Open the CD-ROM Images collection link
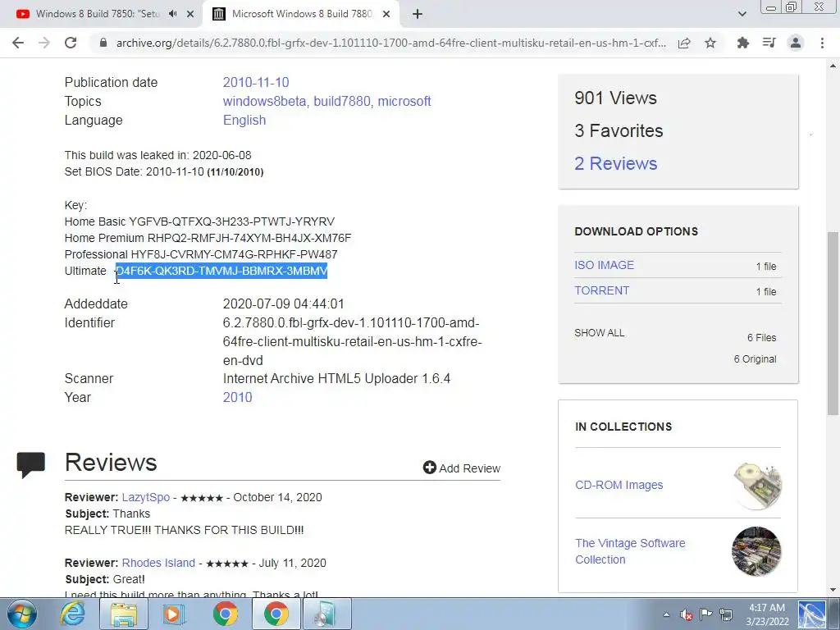This screenshot has width=840, height=630. tap(619, 485)
